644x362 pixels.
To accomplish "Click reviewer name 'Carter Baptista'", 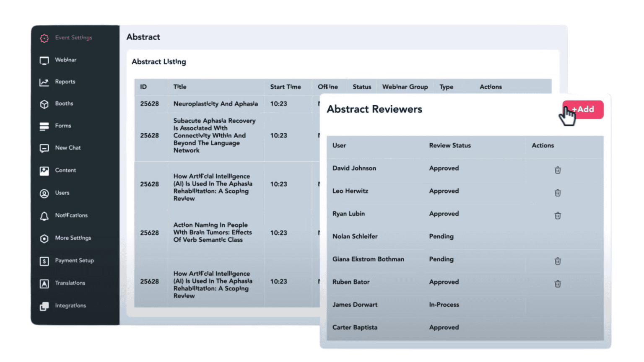I will tap(355, 327).
